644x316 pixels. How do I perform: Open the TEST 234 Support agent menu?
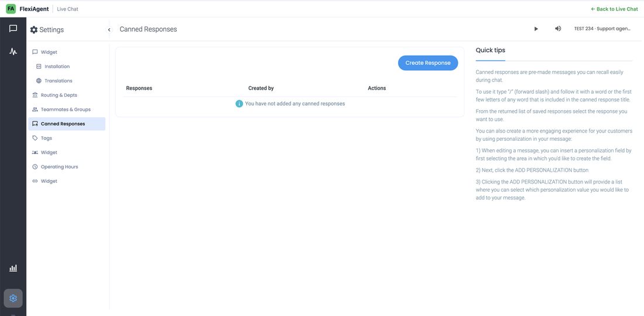[x=602, y=29]
